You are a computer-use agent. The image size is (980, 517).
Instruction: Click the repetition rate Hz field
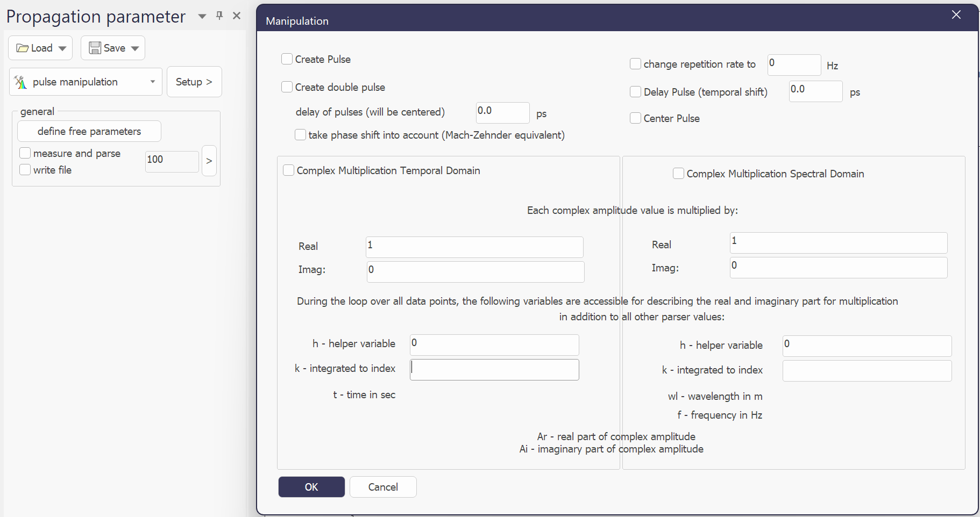coord(794,65)
